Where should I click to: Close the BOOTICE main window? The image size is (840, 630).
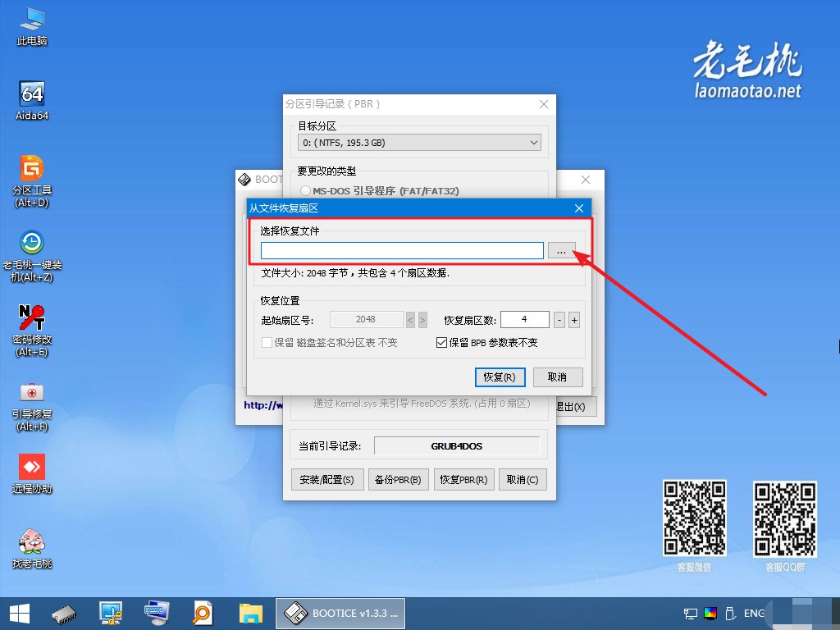point(586,180)
